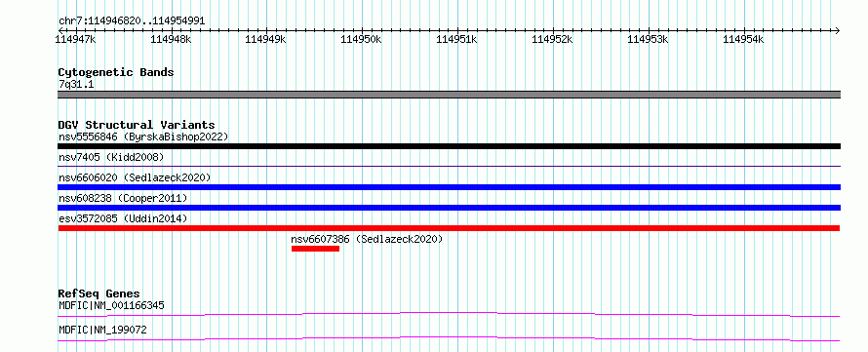Select the blue nsv6606020 variant bar
The image size is (868, 352).
[449, 187]
